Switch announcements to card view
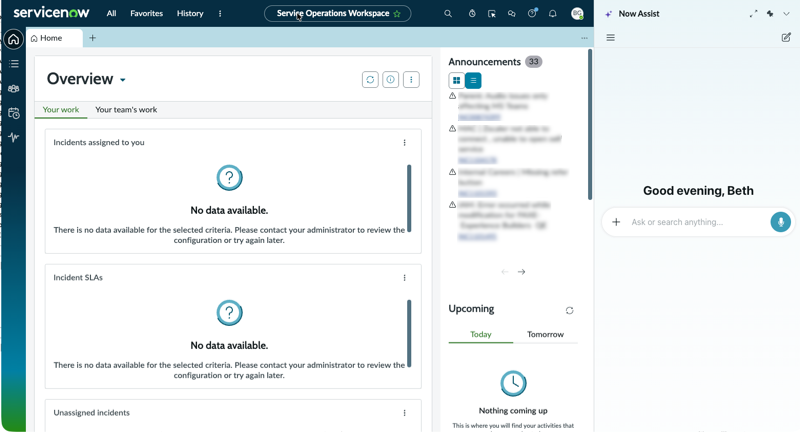The width and height of the screenshot is (800, 432). (x=457, y=81)
